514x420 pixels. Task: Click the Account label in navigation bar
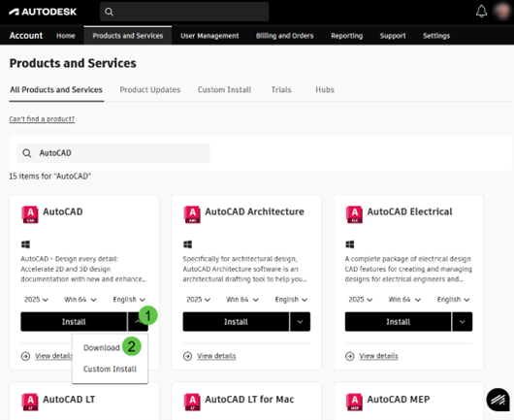(x=26, y=36)
